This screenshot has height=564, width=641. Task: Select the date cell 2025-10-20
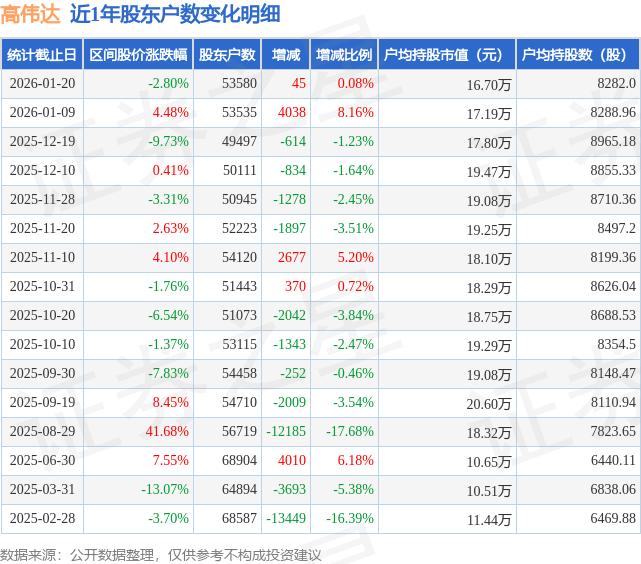43,316
